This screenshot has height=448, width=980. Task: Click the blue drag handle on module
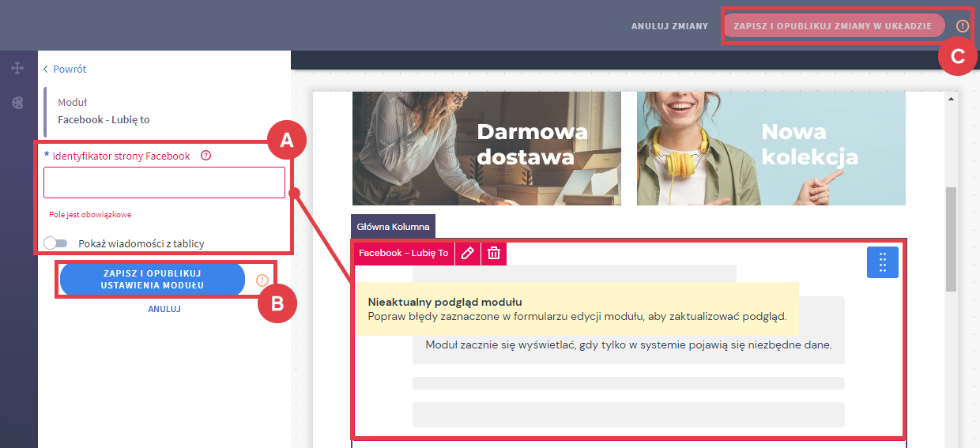[x=883, y=262]
